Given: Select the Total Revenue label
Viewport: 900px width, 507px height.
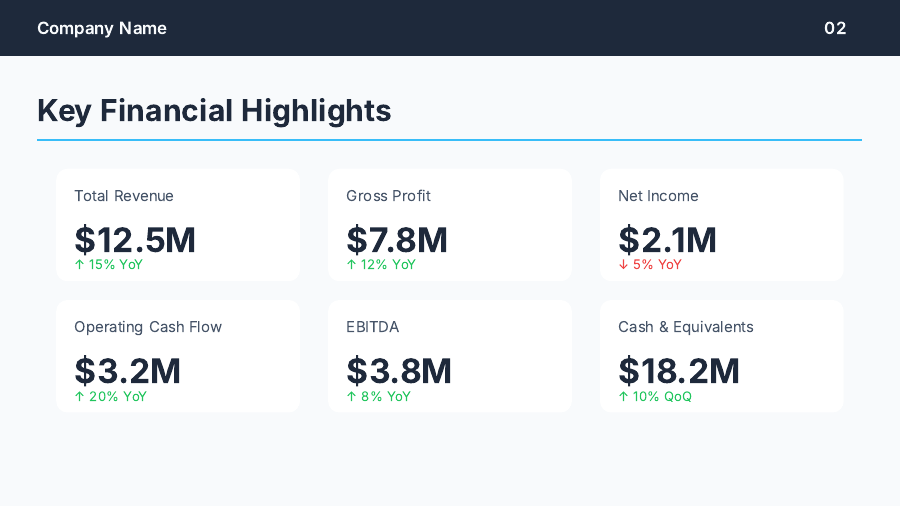Looking at the screenshot, I should (124, 196).
